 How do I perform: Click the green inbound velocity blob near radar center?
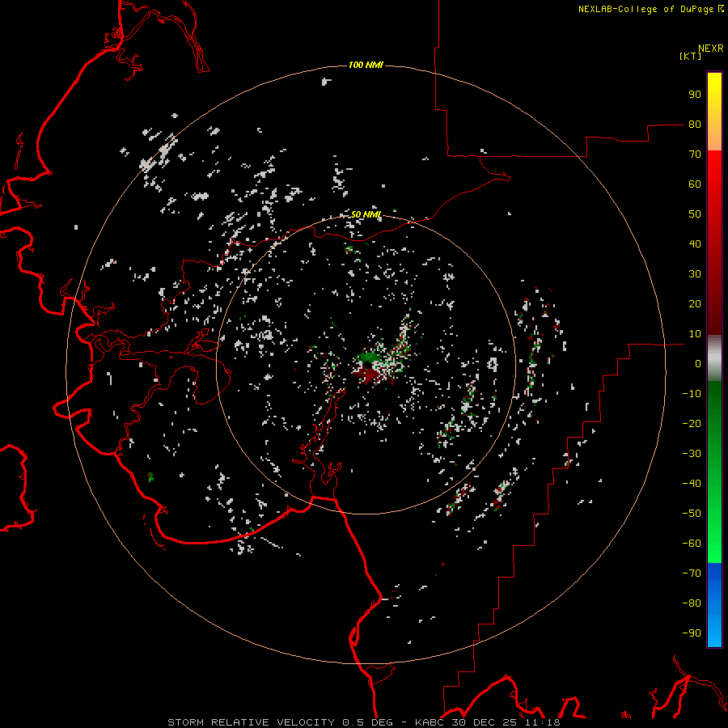(369, 358)
